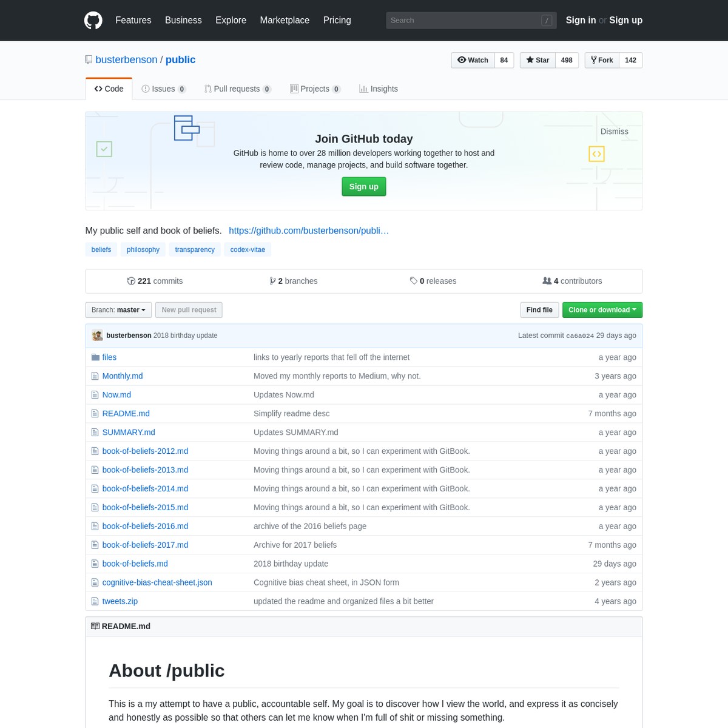Go to Explore in top navigation
Viewport: 728px width, 728px height.
(x=231, y=20)
